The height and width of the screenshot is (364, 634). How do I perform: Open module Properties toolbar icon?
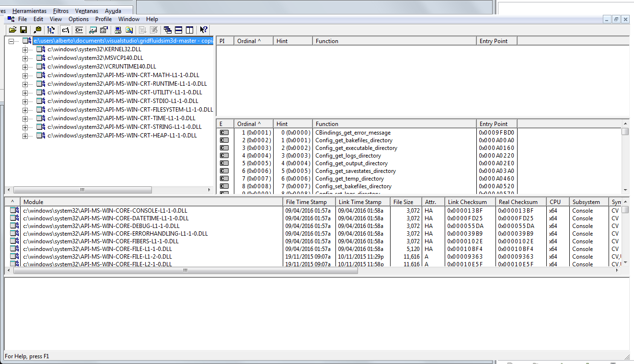104,30
